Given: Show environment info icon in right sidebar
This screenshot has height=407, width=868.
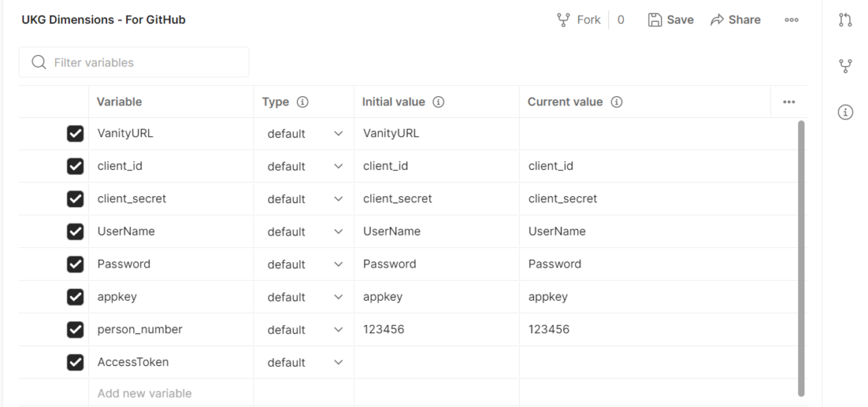Looking at the screenshot, I should (845, 112).
